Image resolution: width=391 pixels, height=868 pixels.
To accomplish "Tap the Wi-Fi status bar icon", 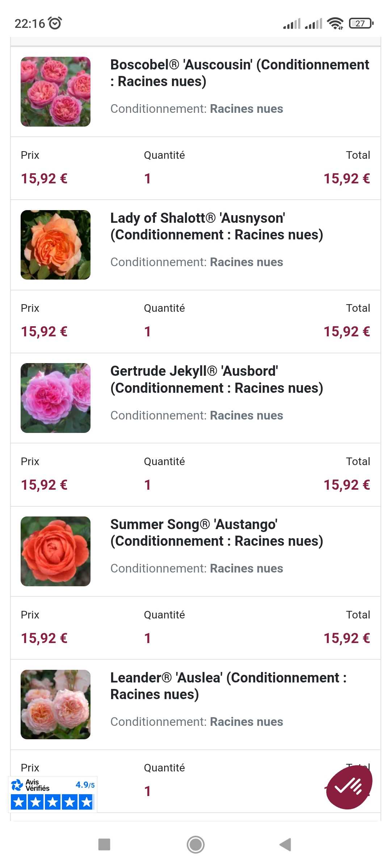I will (x=335, y=24).
